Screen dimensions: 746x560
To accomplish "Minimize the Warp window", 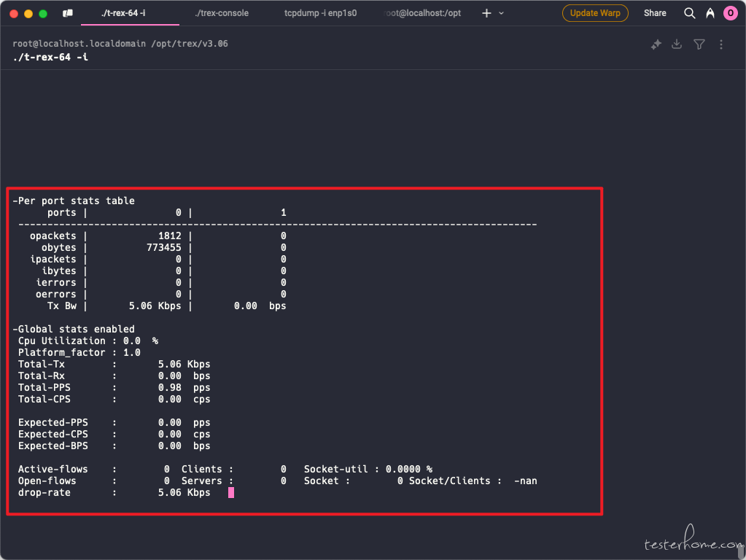I will pos(28,14).
